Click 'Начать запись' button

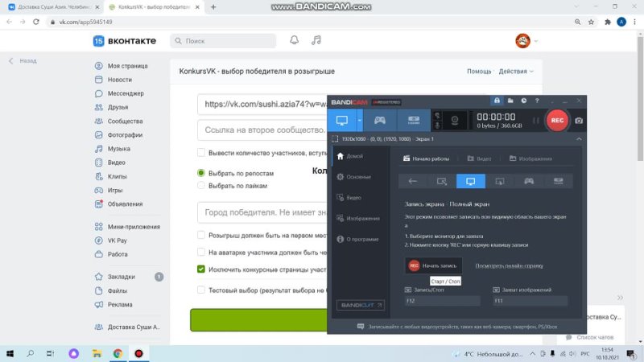point(433,265)
